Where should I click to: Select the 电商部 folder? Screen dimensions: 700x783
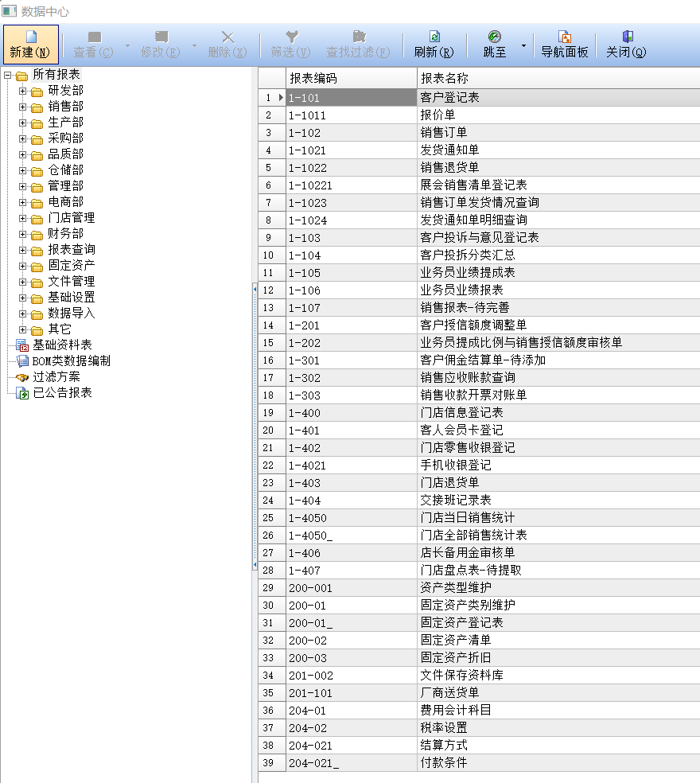[x=65, y=202]
